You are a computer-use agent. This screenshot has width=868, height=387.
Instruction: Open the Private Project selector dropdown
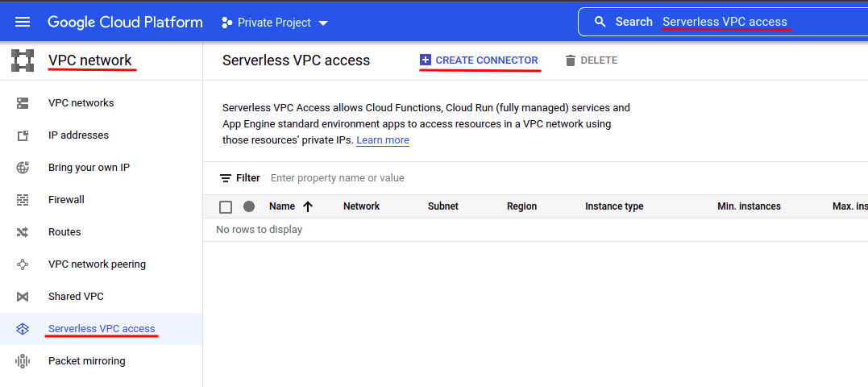(275, 23)
